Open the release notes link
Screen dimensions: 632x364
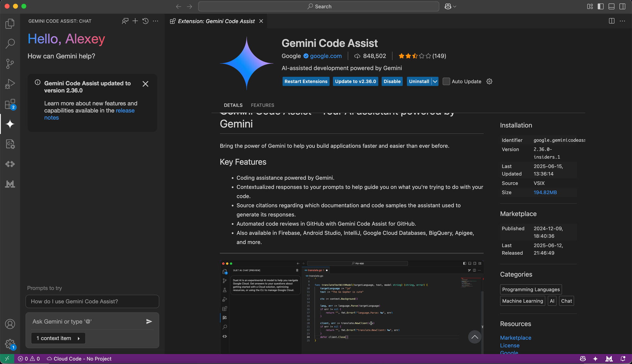click(x=125, y=110)
